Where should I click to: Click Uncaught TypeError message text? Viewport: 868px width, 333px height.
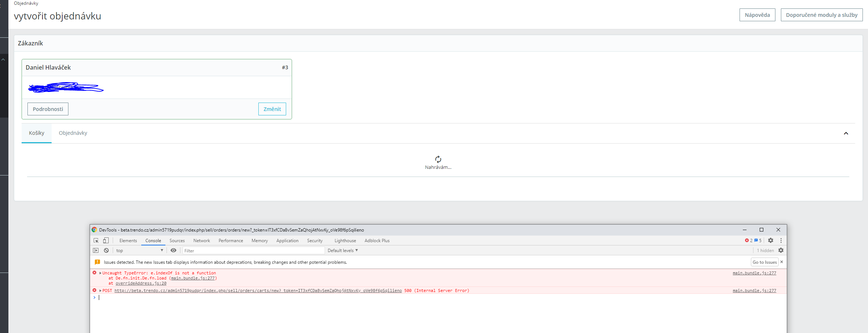[x=159, y=273]
